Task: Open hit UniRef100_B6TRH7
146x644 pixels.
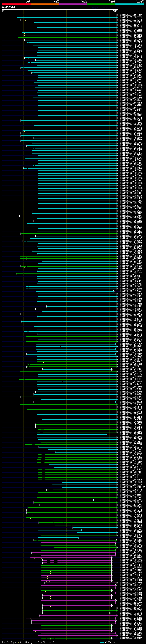Action: click(x=131, y=15)
